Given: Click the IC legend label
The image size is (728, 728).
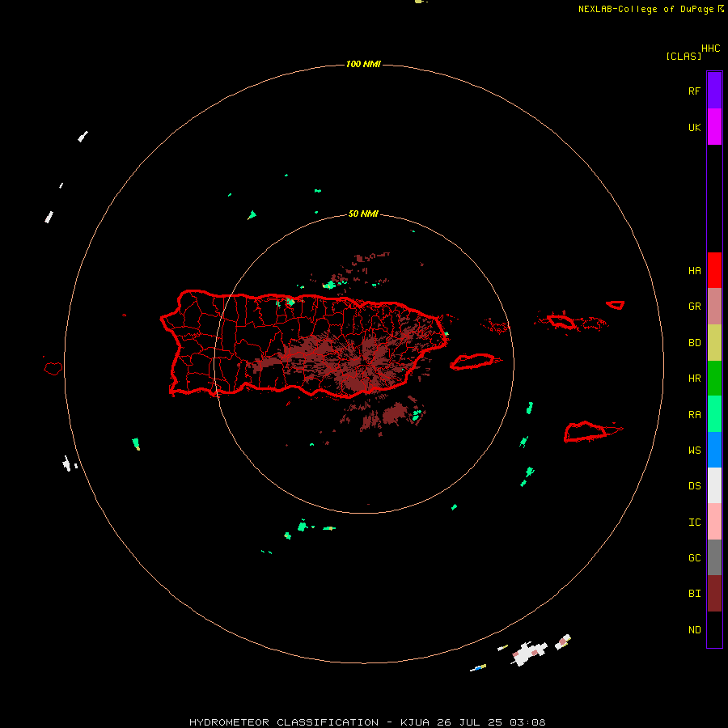Looking at the screenshot, I should coord(694,523).
